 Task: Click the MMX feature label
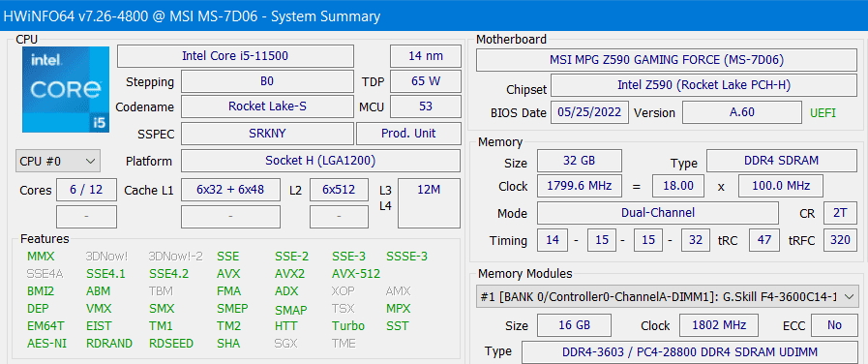pos(41,257)
